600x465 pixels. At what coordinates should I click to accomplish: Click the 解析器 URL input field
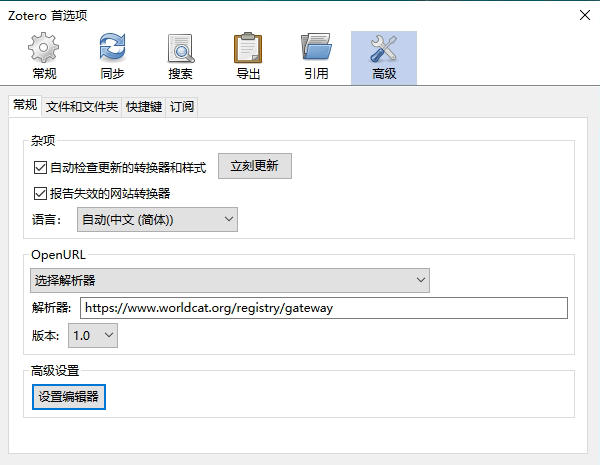pyautogui.click(x=324, y=308)
